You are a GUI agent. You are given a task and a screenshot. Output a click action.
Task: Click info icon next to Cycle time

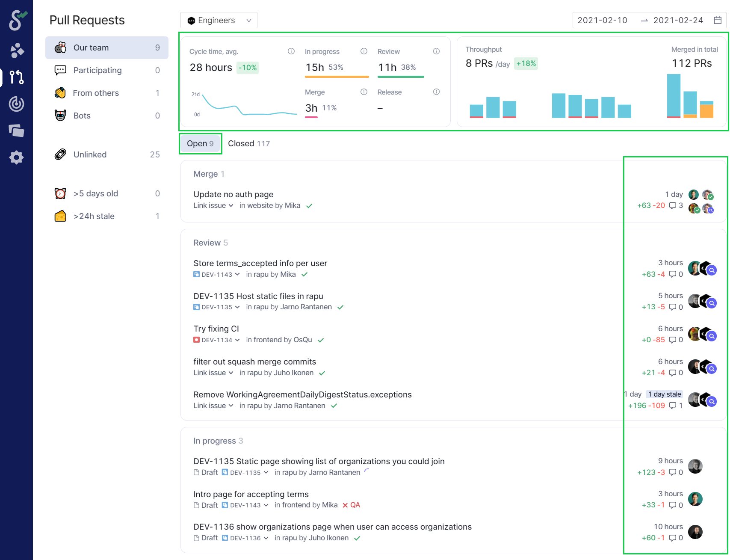click(x=291, y=51)
